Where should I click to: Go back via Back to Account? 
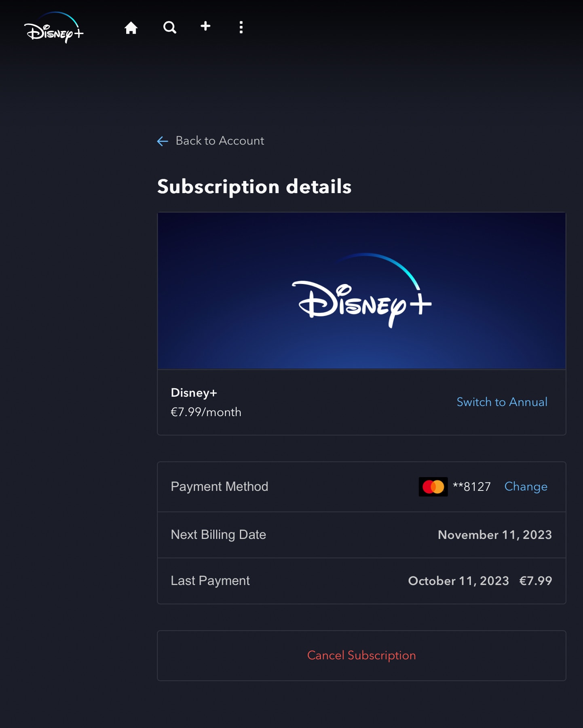(x=220, y=141)
